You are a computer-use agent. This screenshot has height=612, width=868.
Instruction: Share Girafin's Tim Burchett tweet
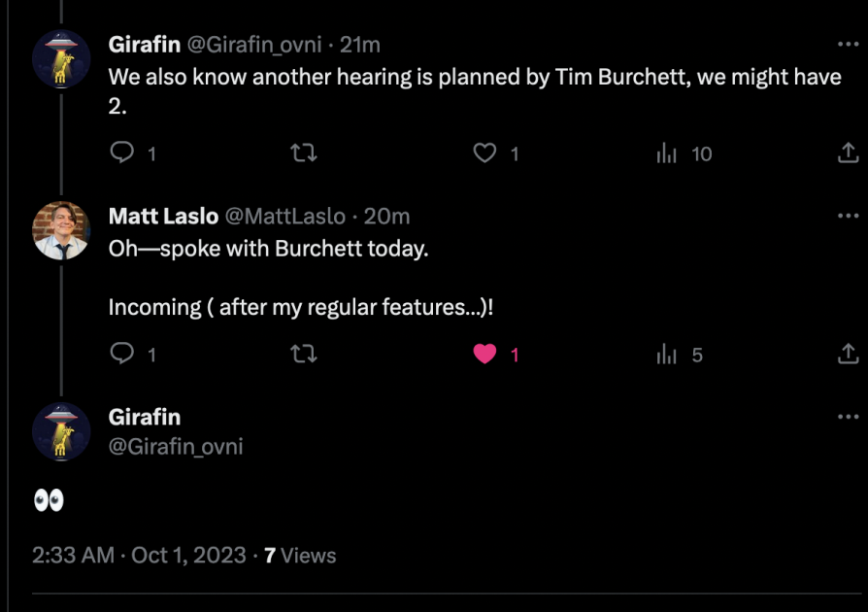click(847, 153)
